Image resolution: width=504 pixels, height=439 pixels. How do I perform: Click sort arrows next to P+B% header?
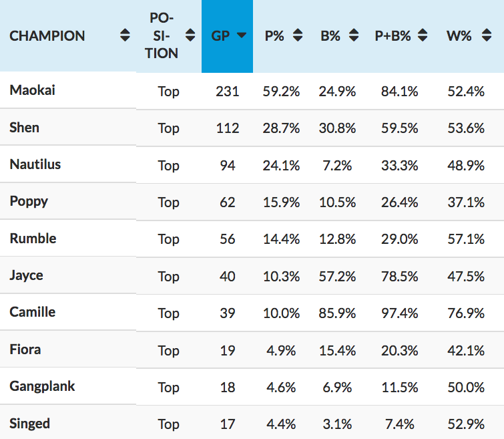click(x=423, y=36)
